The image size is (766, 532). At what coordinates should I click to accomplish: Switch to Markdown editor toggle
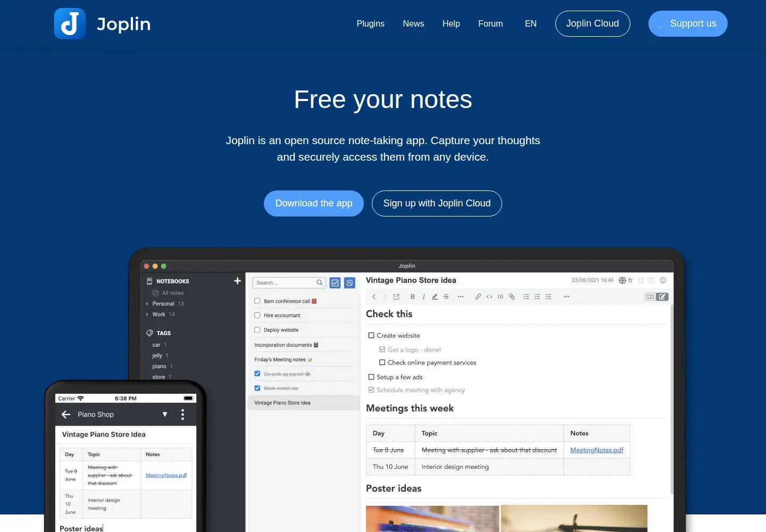click(650, 297)
